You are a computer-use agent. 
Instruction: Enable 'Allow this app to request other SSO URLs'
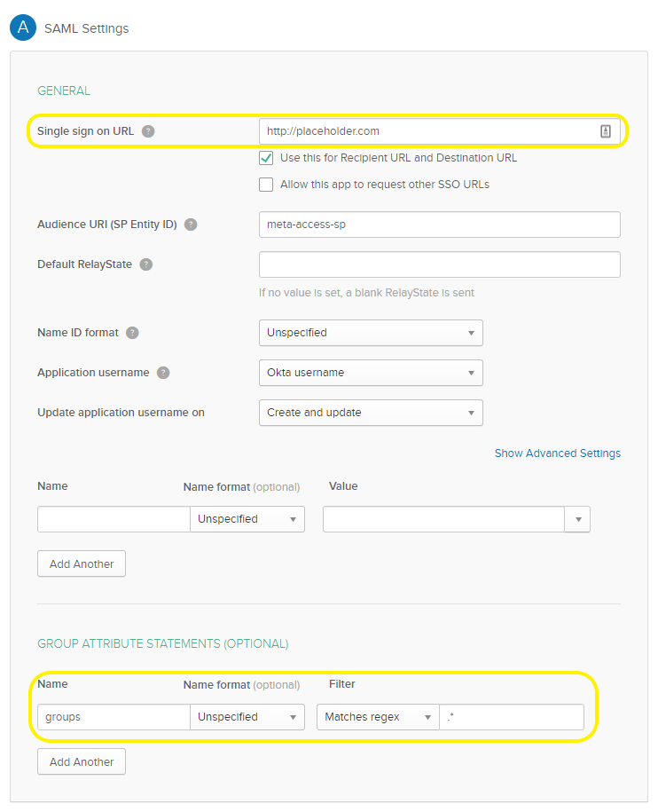pyautogui.click(x=266, y=185)
